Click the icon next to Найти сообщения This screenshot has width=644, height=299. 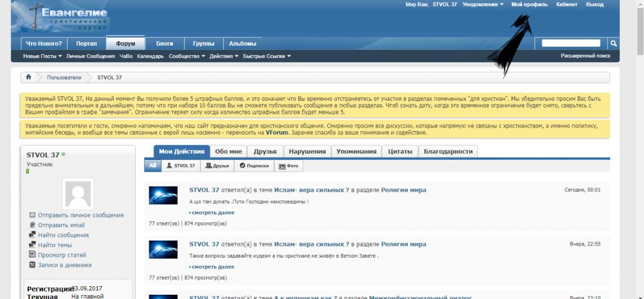[32, 235]
